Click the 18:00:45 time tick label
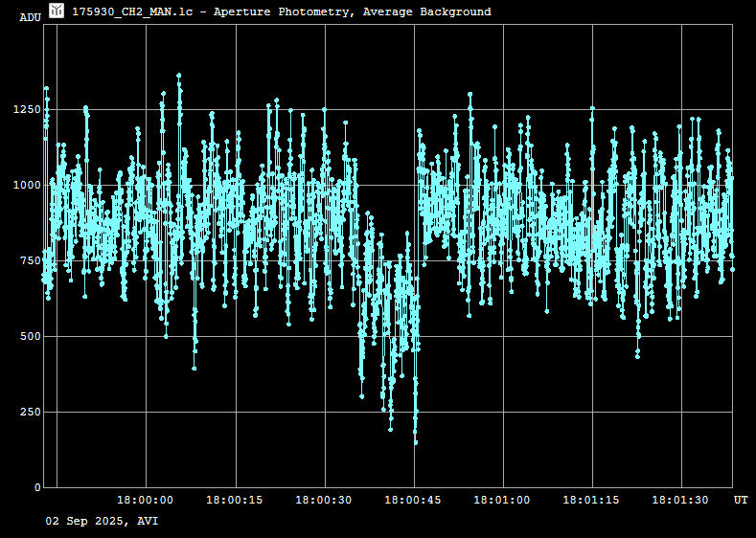Screen dimensions: 756x538 (x=414, y=500)
